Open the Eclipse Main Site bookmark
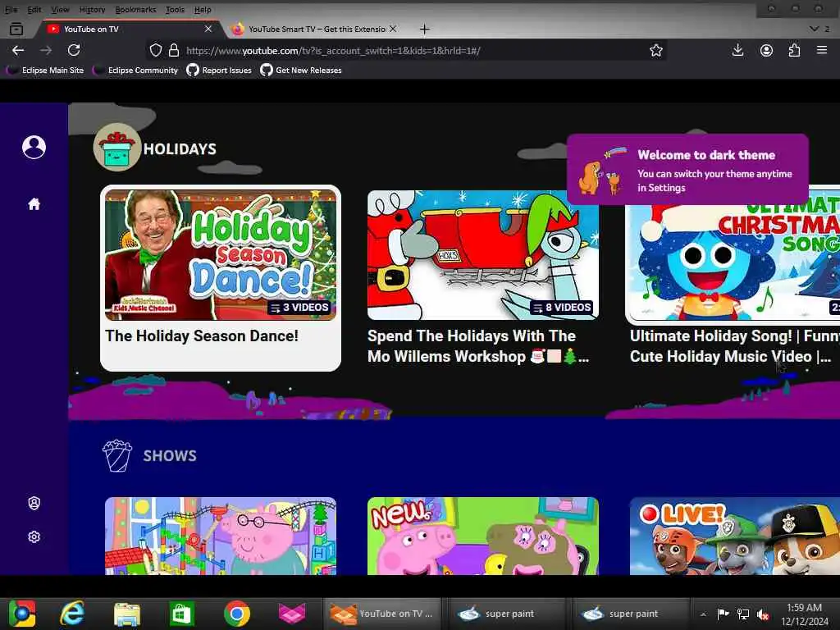This screenshot has width=840, height=630. click(x=45, y=71)
